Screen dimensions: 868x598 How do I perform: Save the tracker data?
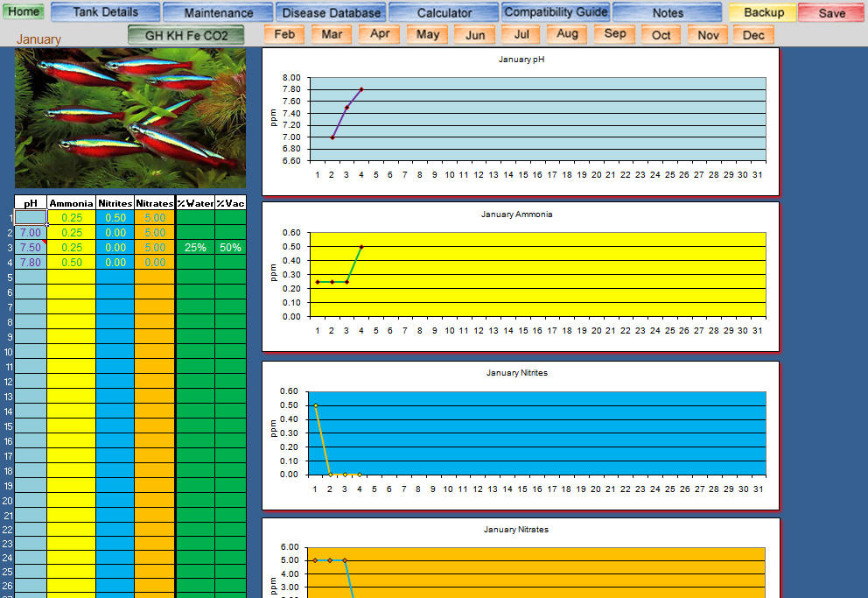point(829,13)
